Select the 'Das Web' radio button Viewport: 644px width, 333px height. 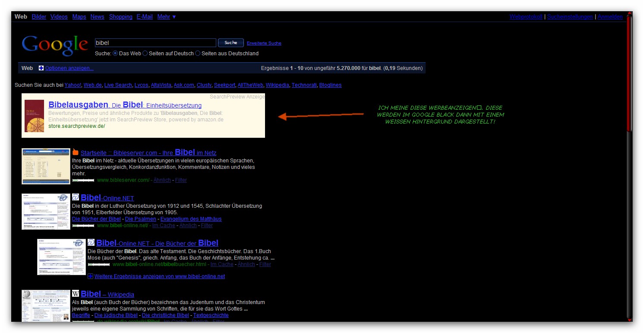pos(115,54)
